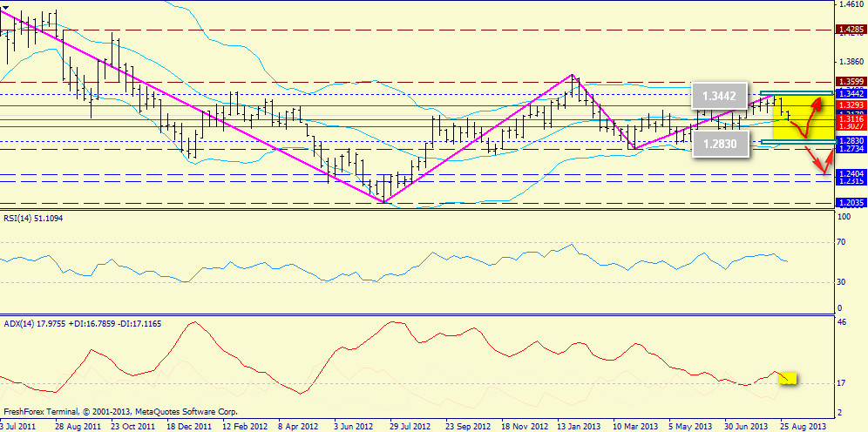The width and height of the screenshot is (868, 432).
Task: Select the blue 1.2404 price tag
Action: click(x=850, y=174)
